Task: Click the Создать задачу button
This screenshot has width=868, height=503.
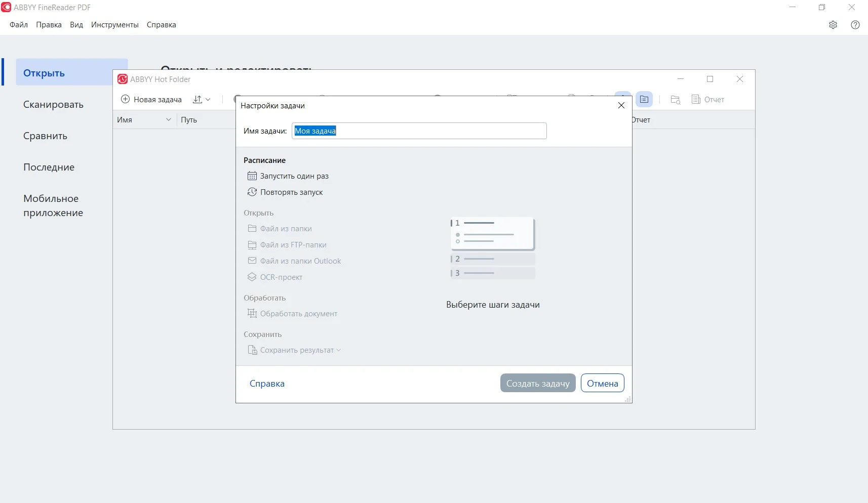Action: (x=538, y=383)
